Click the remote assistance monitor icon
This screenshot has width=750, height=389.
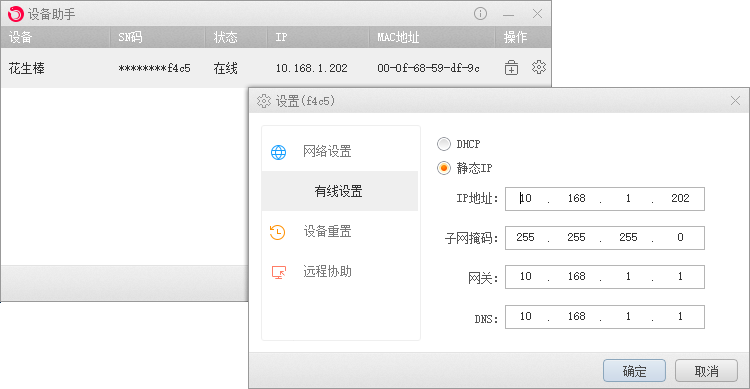point(279,272)
